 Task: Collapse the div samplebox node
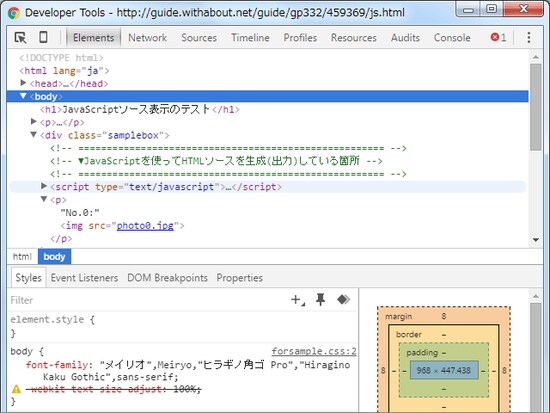pos(33,135)
